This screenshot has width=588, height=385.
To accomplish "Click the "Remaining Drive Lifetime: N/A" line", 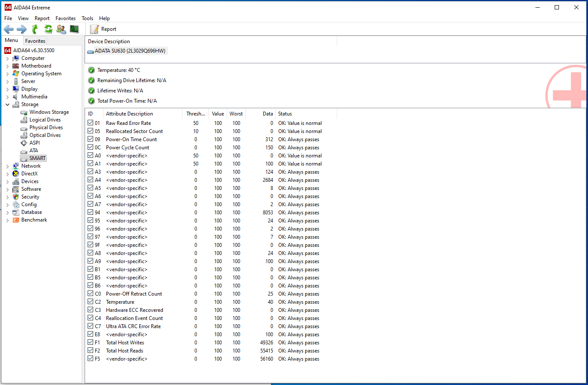I will pos(132,80).
